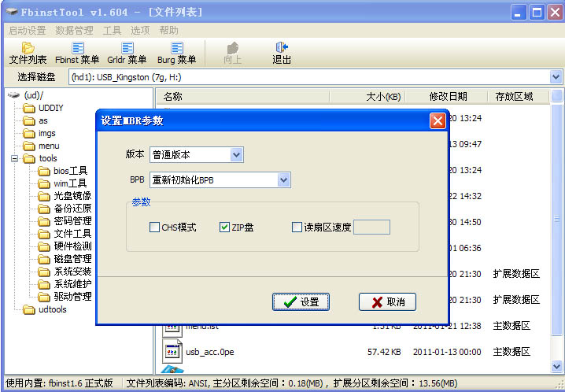Click the 向上 toolbar icon
Screen dimensions: 565x392
(232, 53)
